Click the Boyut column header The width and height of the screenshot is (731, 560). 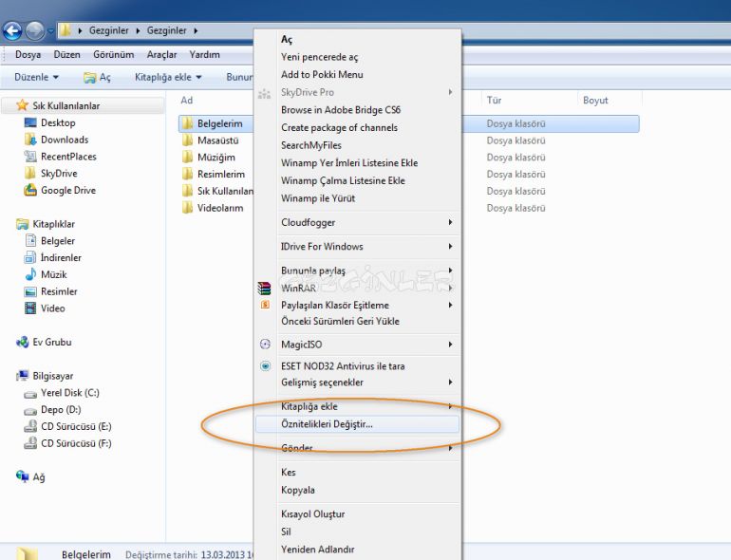(x=595, y=101)
